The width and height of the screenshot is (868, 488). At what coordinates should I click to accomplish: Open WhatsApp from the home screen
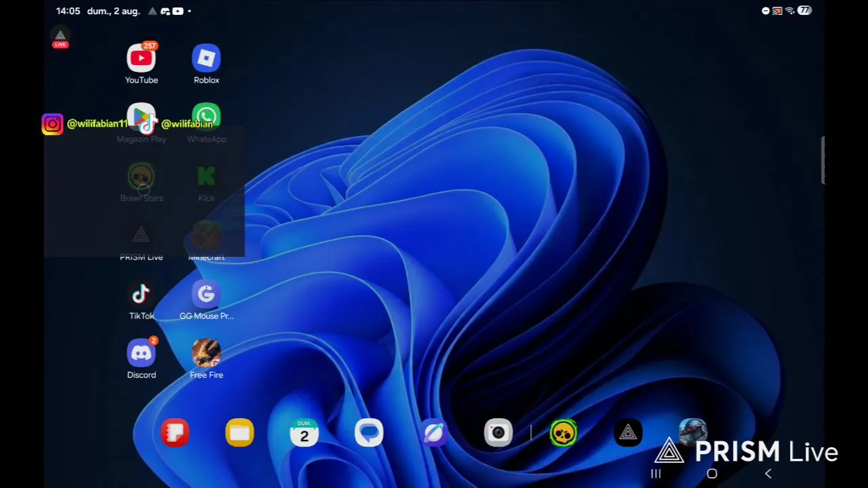pyautogui.click(x=206, y=118)
